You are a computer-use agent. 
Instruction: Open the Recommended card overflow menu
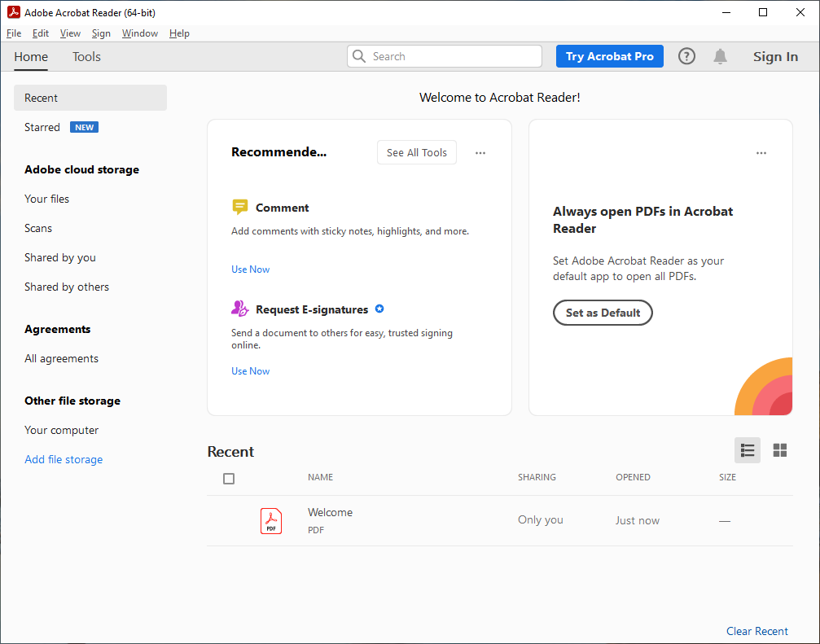pos(480,152)
